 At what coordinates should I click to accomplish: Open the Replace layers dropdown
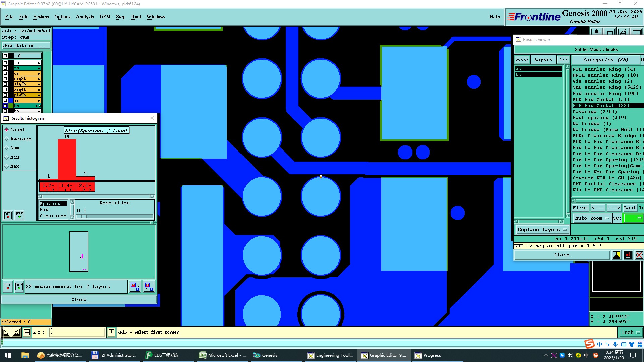point(542,230)
